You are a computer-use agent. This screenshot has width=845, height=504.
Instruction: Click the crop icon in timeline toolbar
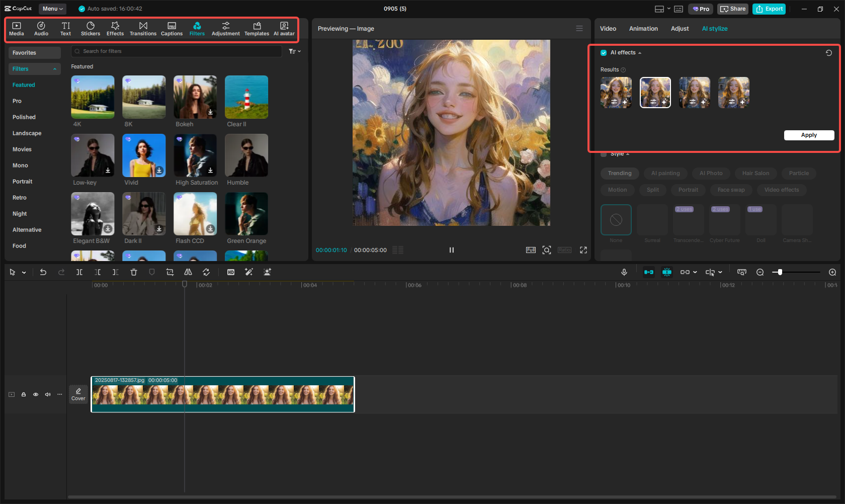click(170, 272)
